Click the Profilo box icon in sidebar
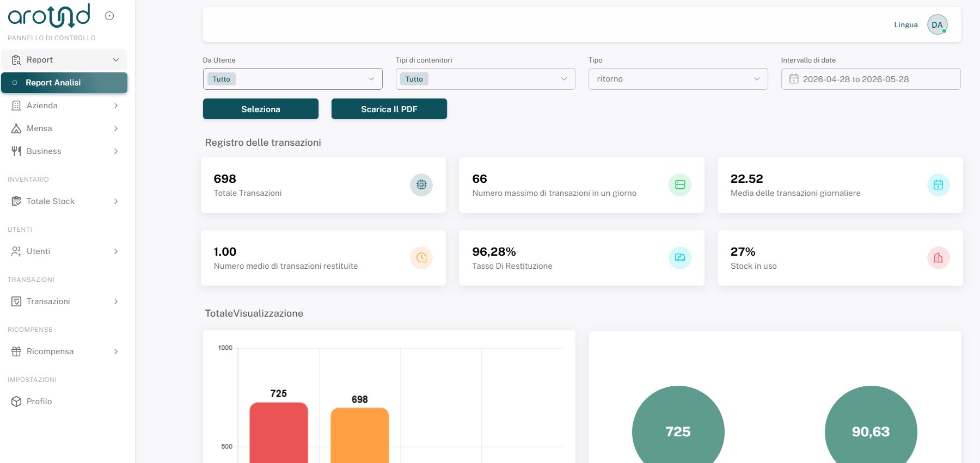Viewport: 980px width, 463px height. pyautogui.click(x=16, y=402)
